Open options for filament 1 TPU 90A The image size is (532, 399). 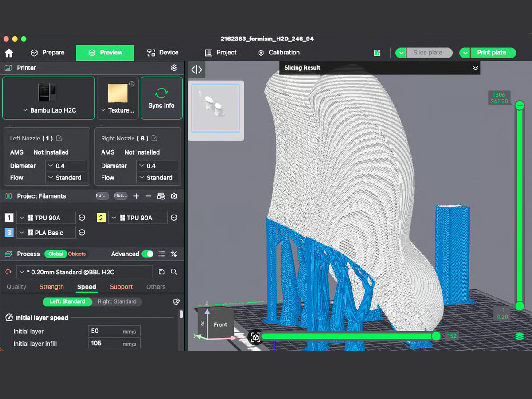pyautogui.click(x=82, y=218)
